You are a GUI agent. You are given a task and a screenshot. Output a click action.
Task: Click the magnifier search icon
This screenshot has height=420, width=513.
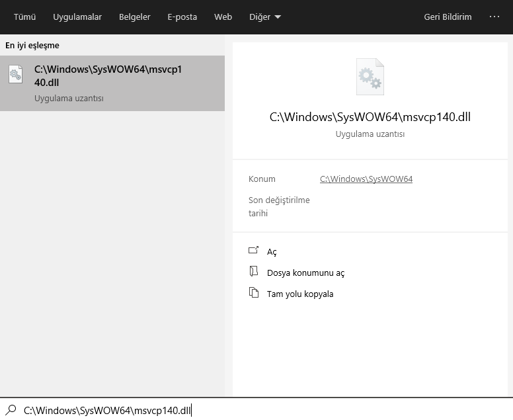tap(11, 410)
